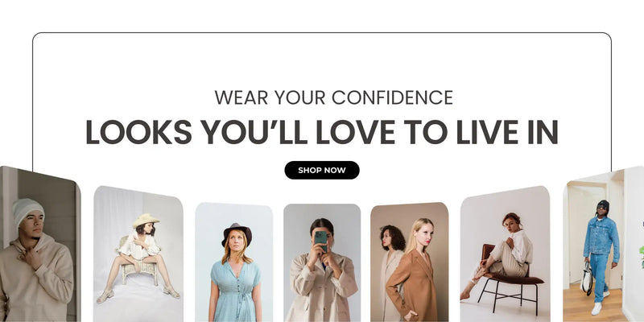The image size is (644, 322).
Task: Click the green phone in the selfie
Action: (321, 241)
